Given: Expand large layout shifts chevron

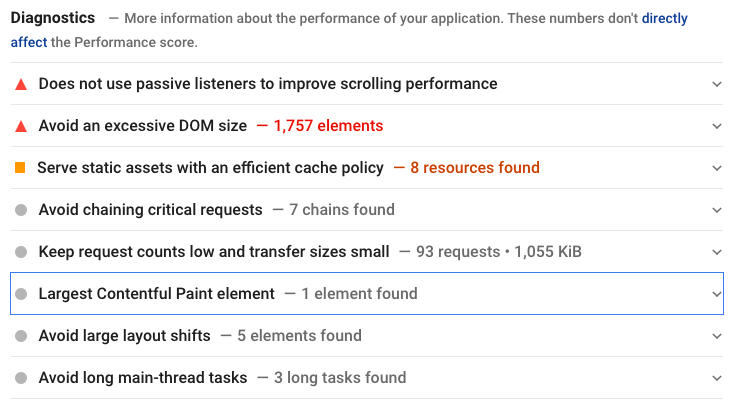Looking at the screenshot, I should pos(716,336).
